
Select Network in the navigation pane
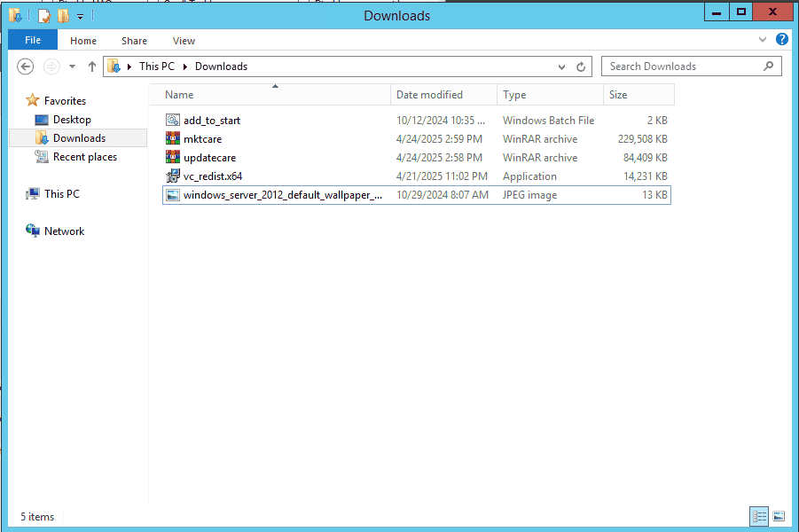(64, 231)
